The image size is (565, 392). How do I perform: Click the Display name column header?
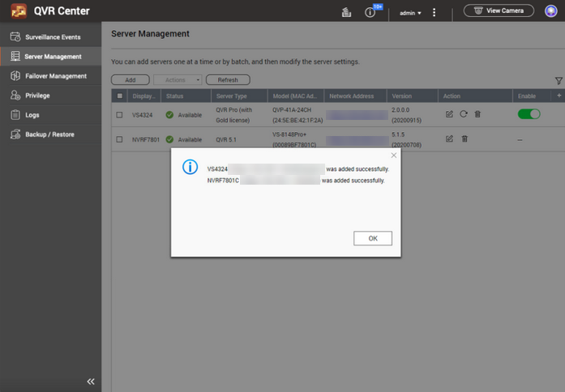click(144, 96)
